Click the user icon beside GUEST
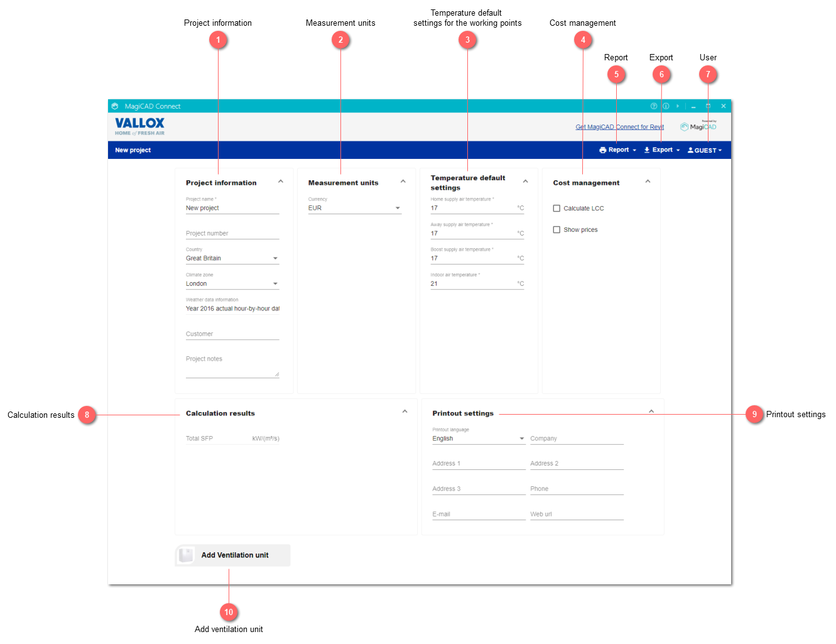836x644 pixels. tap(690, 150)
